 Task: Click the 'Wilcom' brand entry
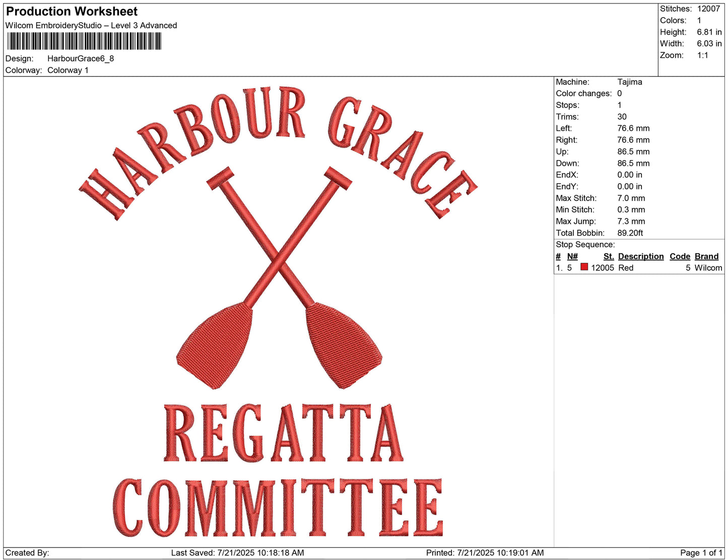point(708,267)
